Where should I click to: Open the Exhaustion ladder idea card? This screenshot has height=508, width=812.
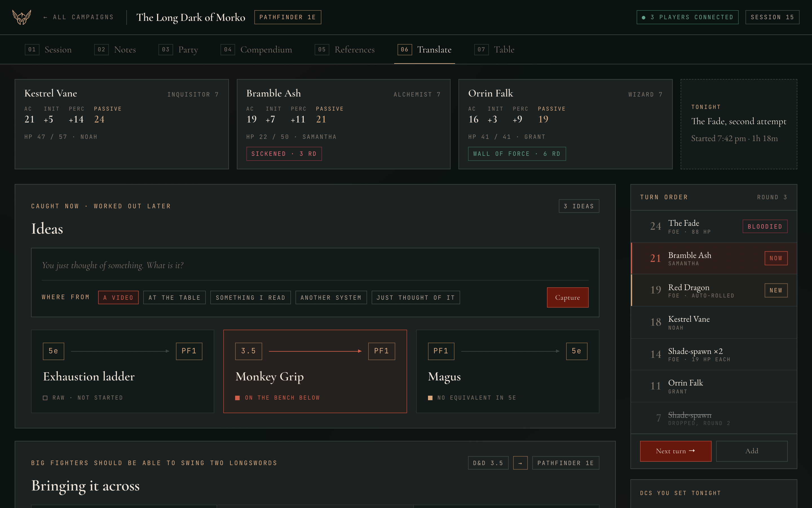(x=122, y=371)
